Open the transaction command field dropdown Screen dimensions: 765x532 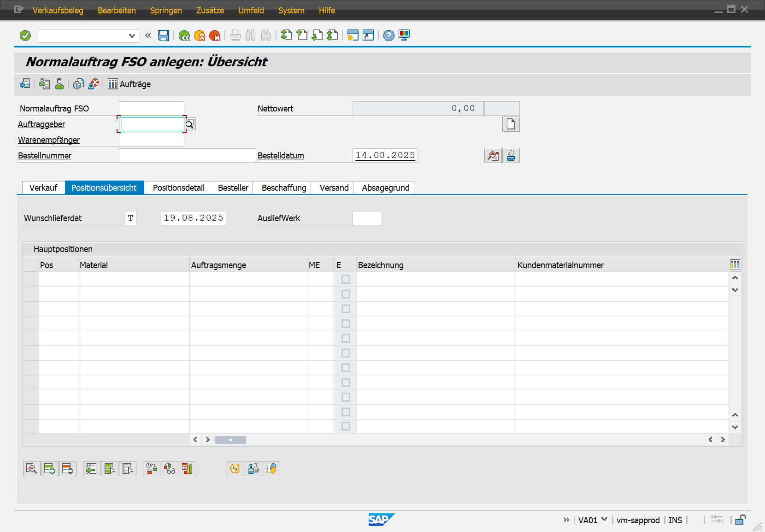point(132,35)
